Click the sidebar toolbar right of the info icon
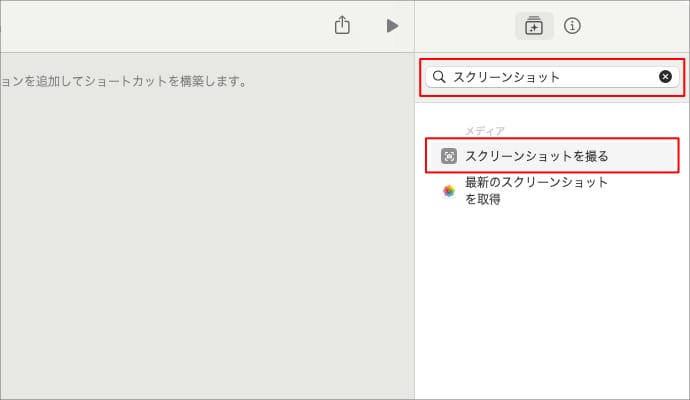The width and height of the screenshot is (690, 400). (x=640, y=26)
